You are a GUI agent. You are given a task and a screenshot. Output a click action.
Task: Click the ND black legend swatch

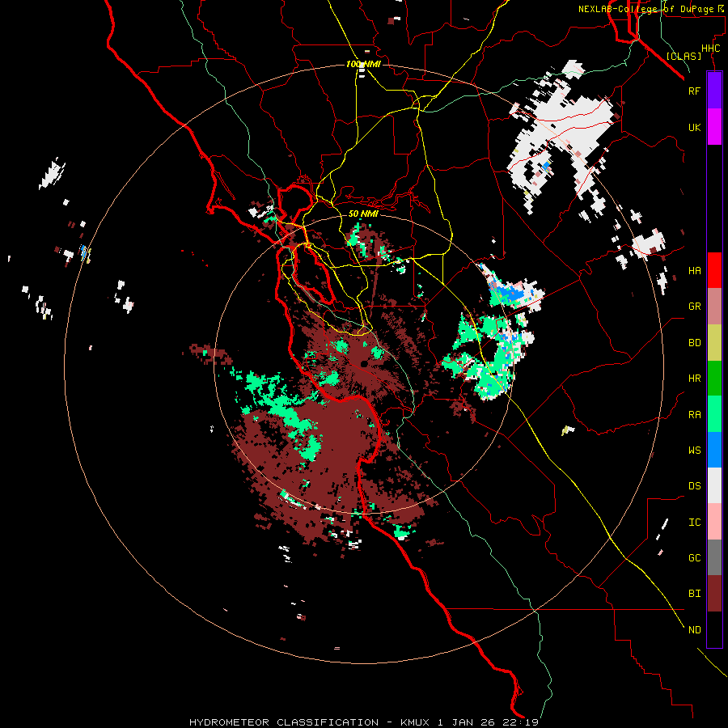point(714,629)
